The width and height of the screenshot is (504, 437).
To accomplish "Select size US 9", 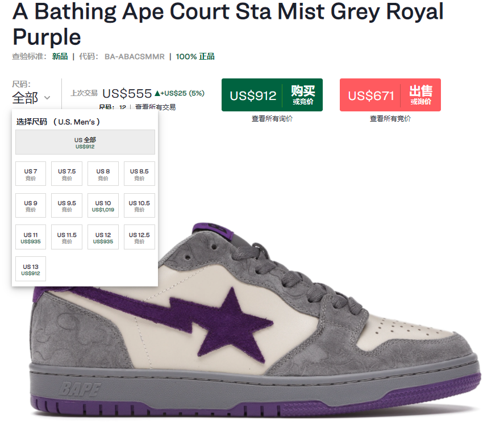I will tap(31, 206).
